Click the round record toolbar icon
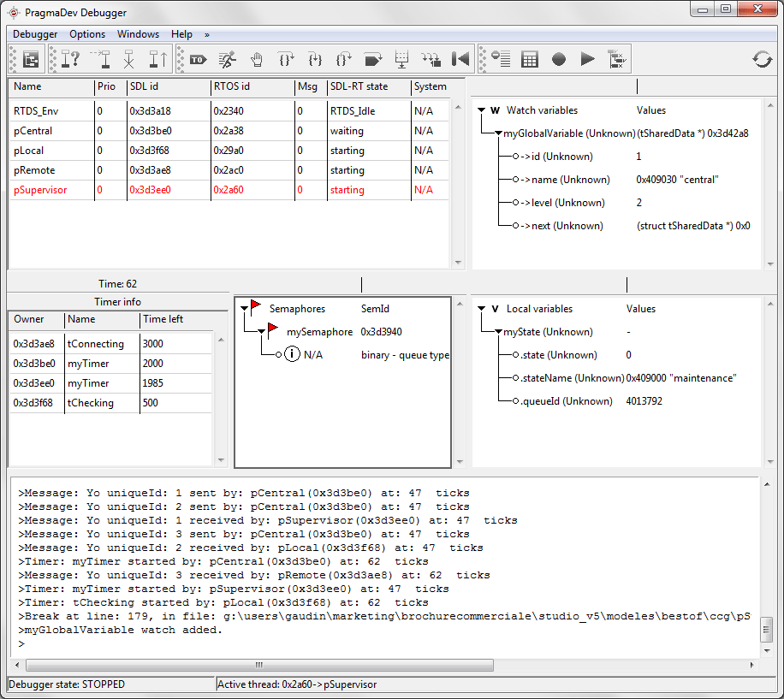The image size is (784, 699). (559, 59)
